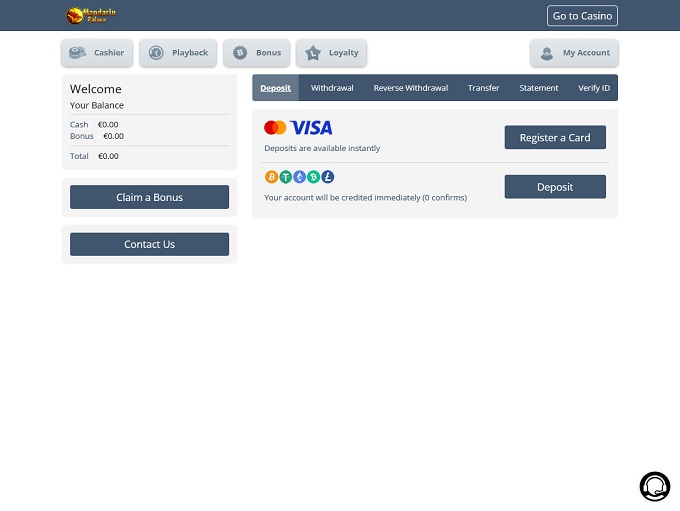The height and width of the screenshot is (511, 680).
Task: Open My Account
Action: click(574, 53)
